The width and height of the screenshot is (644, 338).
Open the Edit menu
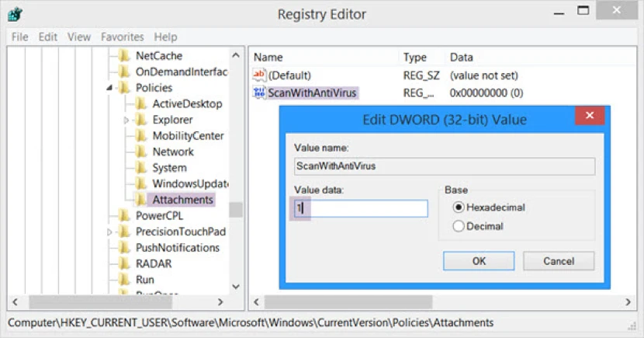[x=48, y=37]
